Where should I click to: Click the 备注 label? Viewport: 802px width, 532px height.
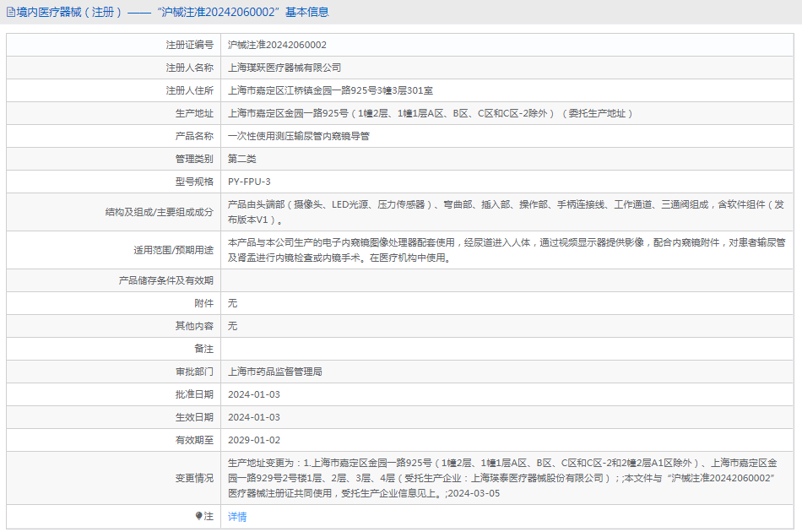[204, 349]
